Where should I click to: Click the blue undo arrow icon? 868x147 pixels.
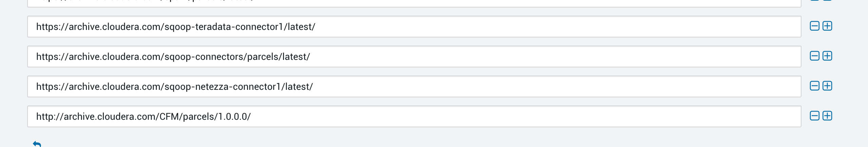coord(37,144)
